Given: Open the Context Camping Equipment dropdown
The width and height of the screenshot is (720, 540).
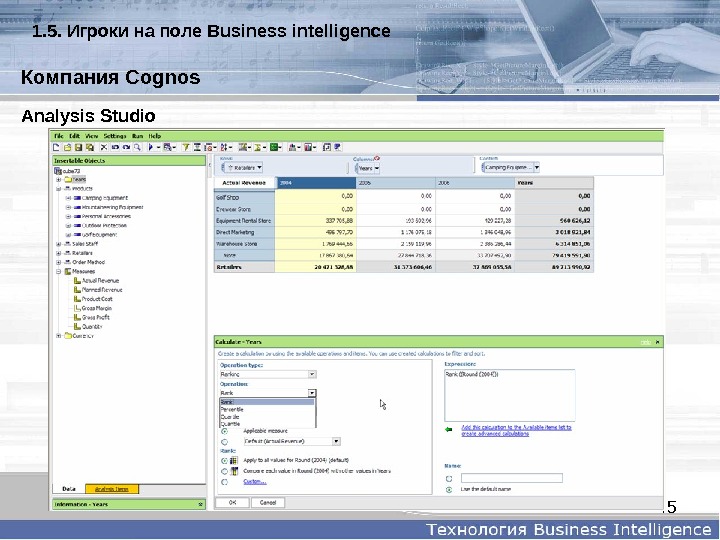Looking at the screenshot, I should coord(537,168).
